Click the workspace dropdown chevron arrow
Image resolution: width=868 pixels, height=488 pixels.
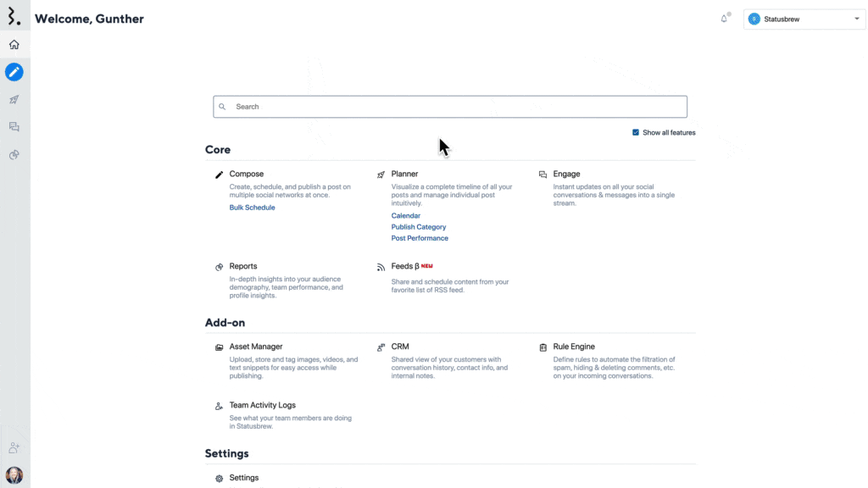(856, 19)
